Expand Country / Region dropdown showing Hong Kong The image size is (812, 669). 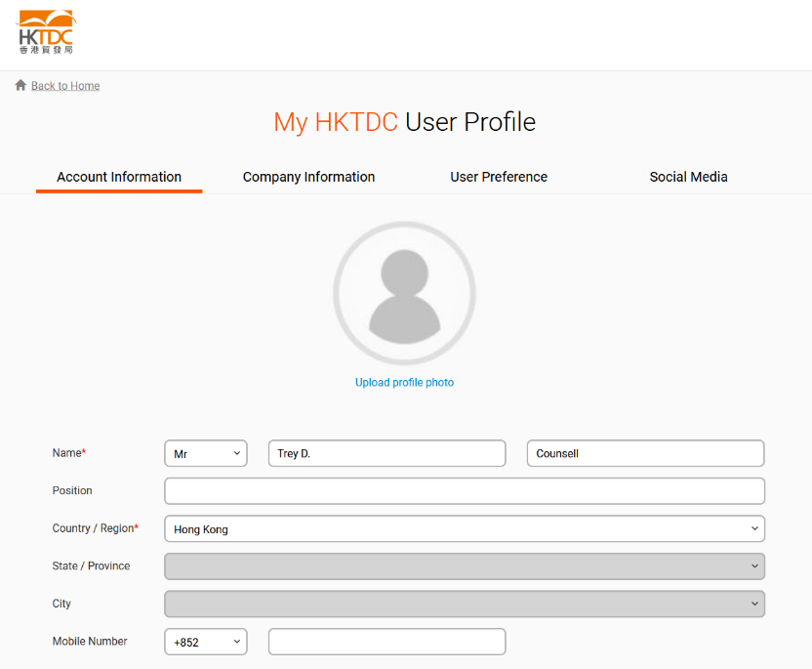[465, 528]
